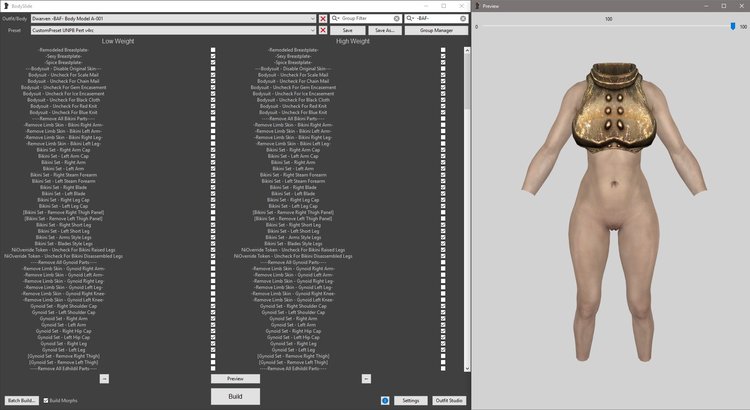Click inside the Group Filter search field
The image size is (750, 410).
click(x=366, y=19)
